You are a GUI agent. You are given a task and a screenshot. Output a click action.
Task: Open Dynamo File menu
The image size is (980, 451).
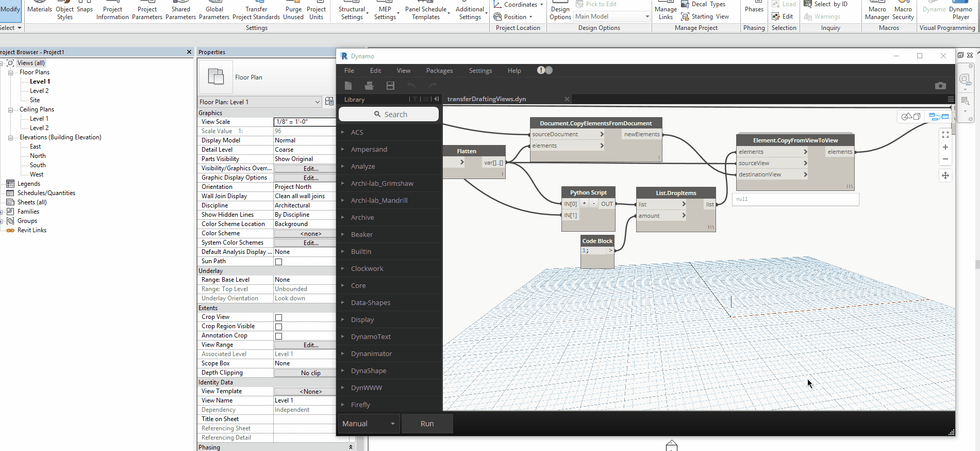click(x=349, y=71)
